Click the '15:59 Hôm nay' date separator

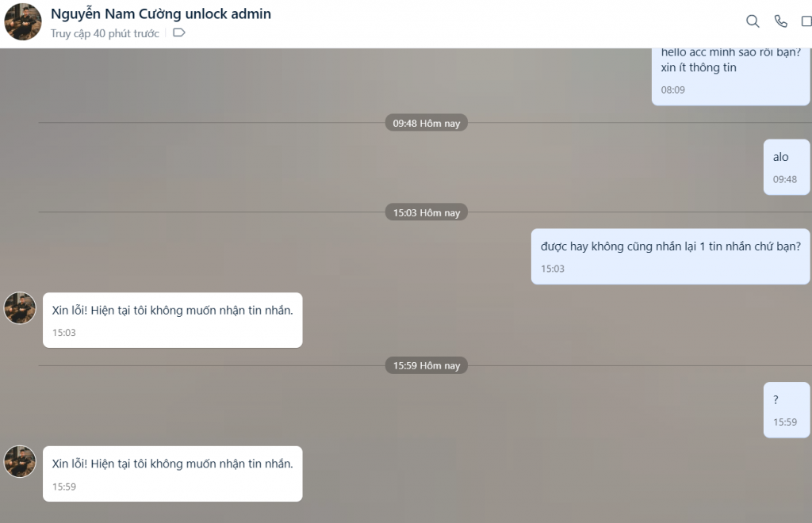(x=426, y=366)
